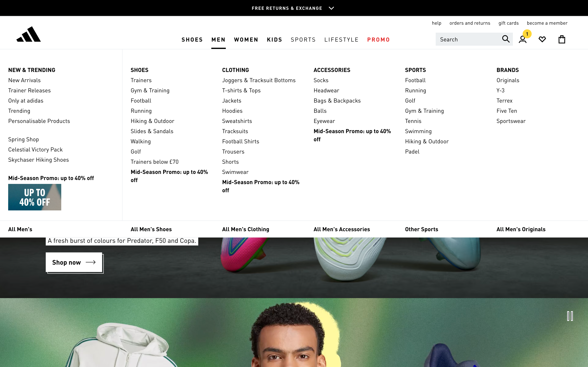Select the KIDS navigation tab

pos(274,40)
